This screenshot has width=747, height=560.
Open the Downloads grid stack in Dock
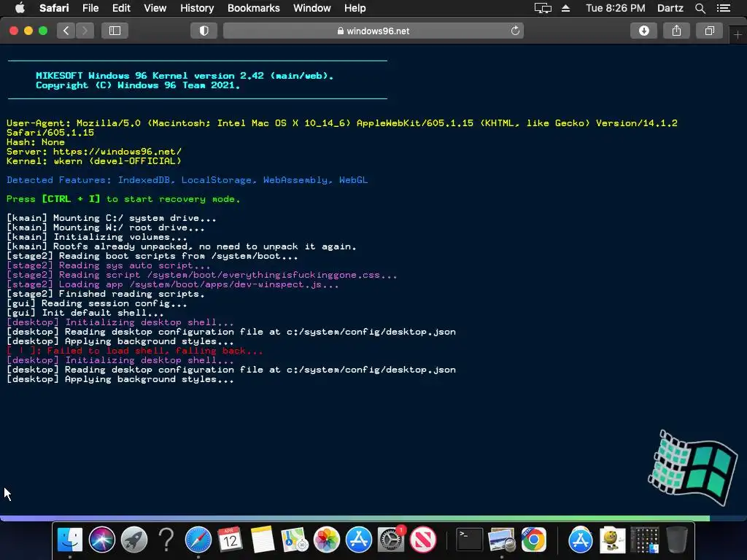(x=645, y=540)
